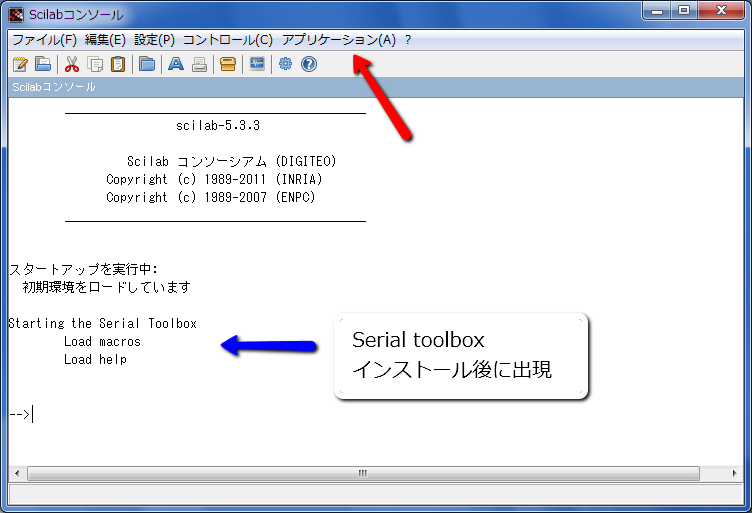Image resolution: width=752 pixels, height=513 pixels.
Task: Click the clipboard paste icon
Action: pyautogui.click(x=118, y=64)
